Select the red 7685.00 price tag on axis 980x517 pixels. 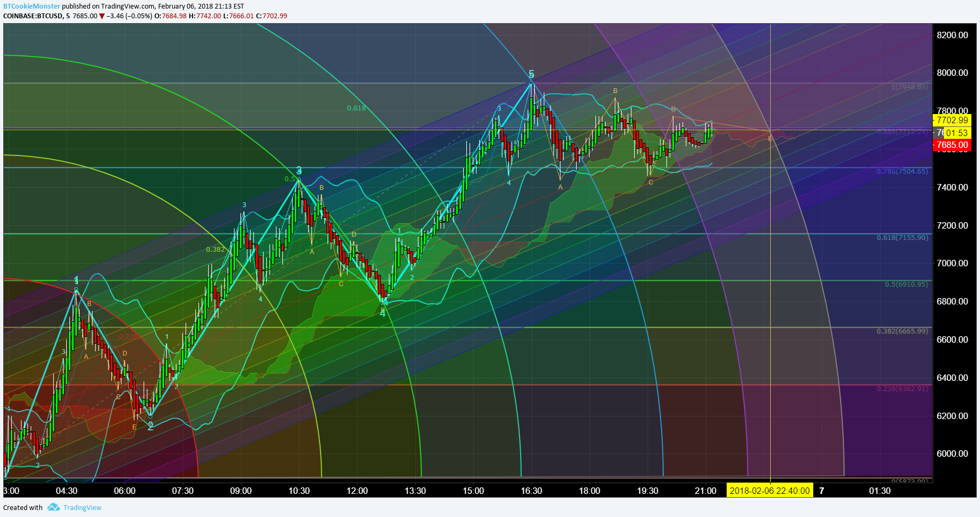[x=951, y=145]
